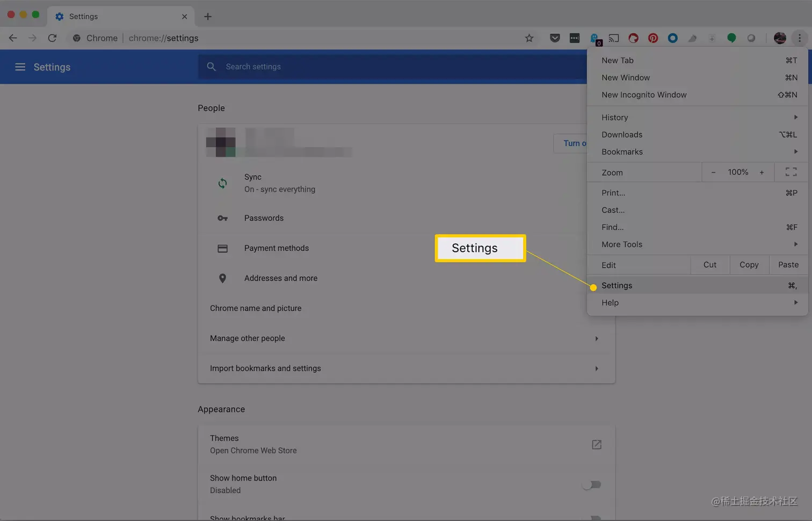Focus the Search settings field
The width and height of the screenshot is (812, 521).
(x=393, y=67)
